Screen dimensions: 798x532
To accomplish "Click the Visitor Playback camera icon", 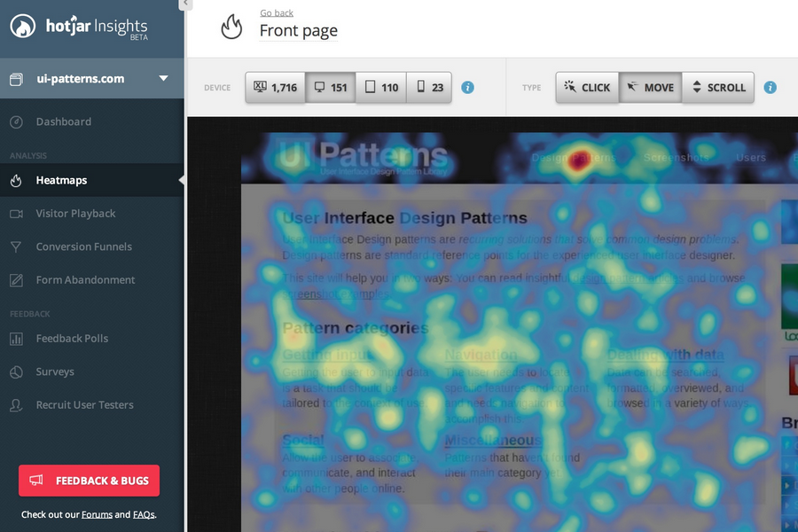I will pyautogui.click(x=16, y=214).
